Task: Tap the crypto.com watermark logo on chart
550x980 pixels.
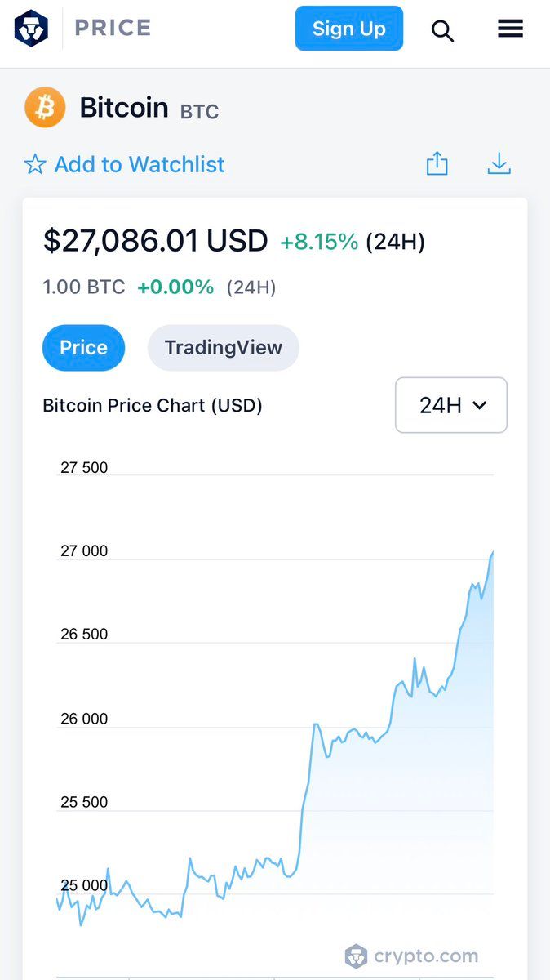Action: [411, 955]
